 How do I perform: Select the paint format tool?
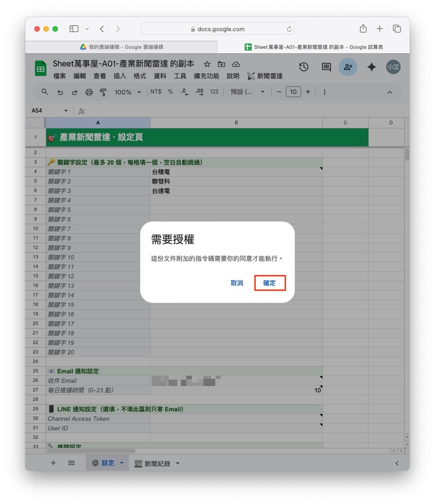[x=103, y=92]
